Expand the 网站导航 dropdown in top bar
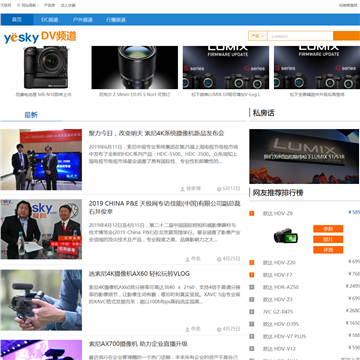The height and width of the screenshot is (360, 360). (28, 5)
